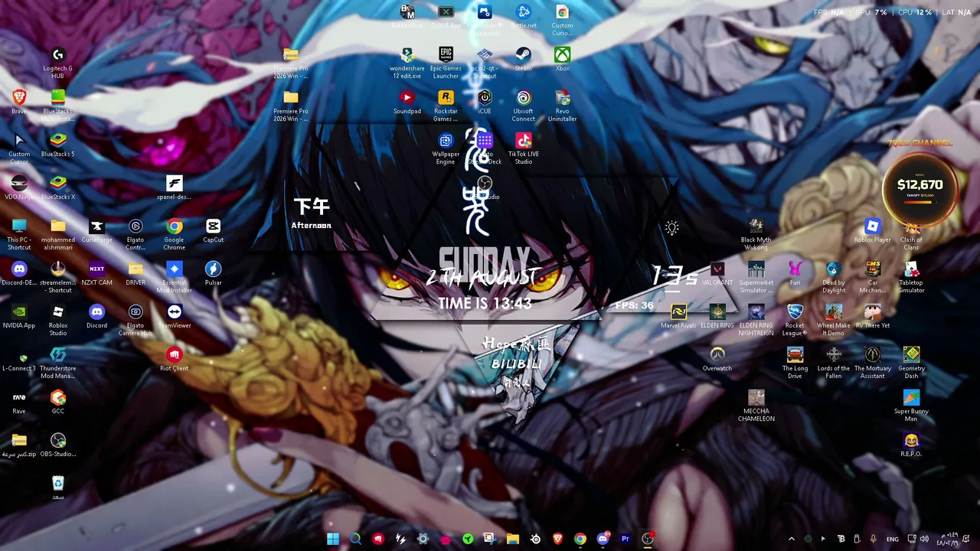The width and height of the screenshot is (980, 551).
Task: Click the Epic Games Launcher icon
Action: tap(446, 63)
